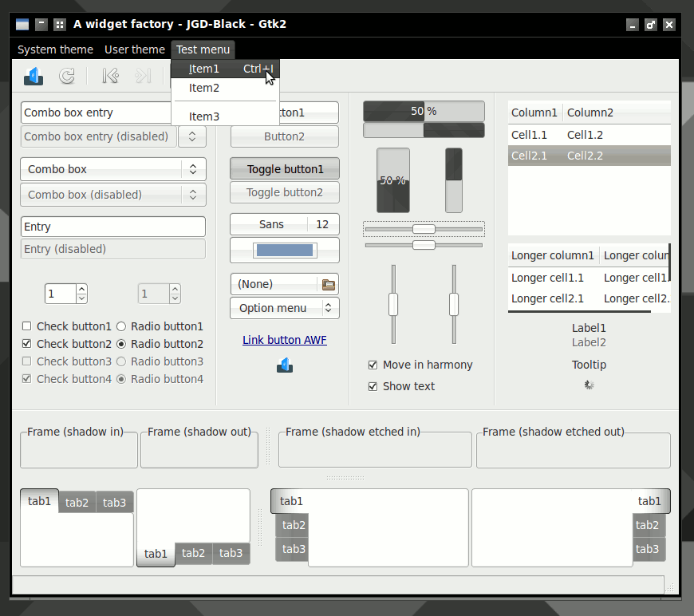Click the resize grip in the status bar corner
The width and height of the screenshot is (694, 616).
click(x=671, y=587)
